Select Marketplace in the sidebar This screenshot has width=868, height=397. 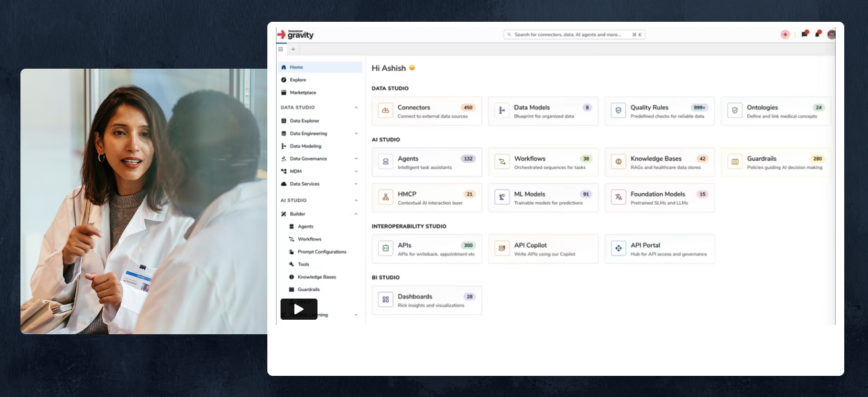point(302,92)
